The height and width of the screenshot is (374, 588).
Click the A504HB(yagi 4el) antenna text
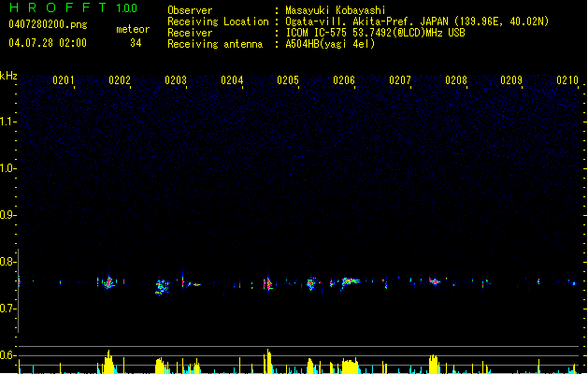click(x=330, y=44)
